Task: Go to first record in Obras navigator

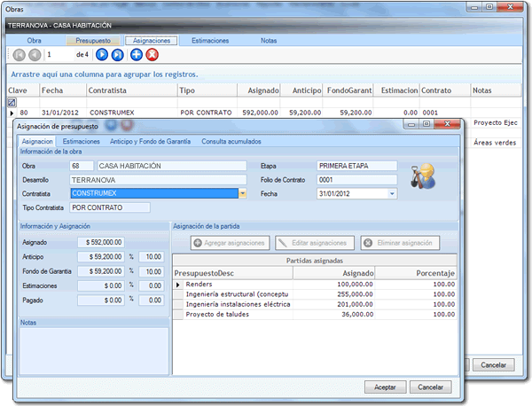Action: [19, 55]
